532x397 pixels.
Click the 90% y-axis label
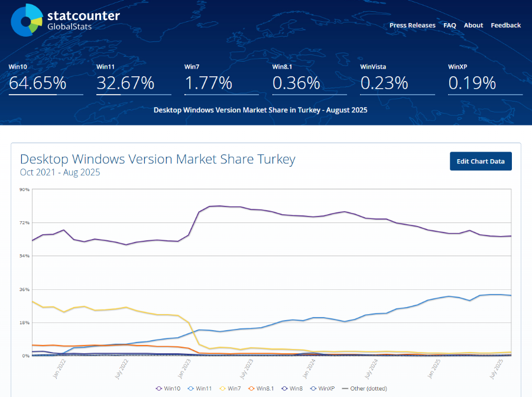pos(24,189)
